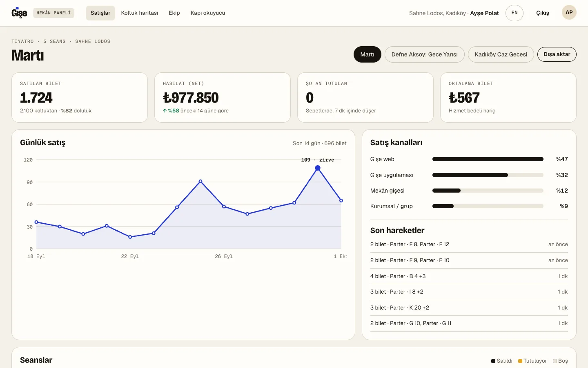This screenshot has height=368, width=588.
Task: Open the Satışlar tab
Action: click(100, 13)
